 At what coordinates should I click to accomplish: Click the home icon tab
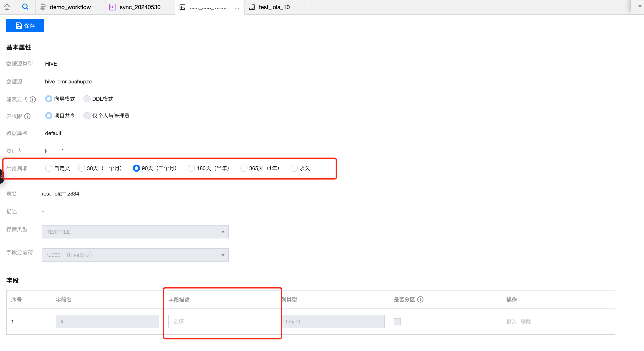tap(7, 7)
